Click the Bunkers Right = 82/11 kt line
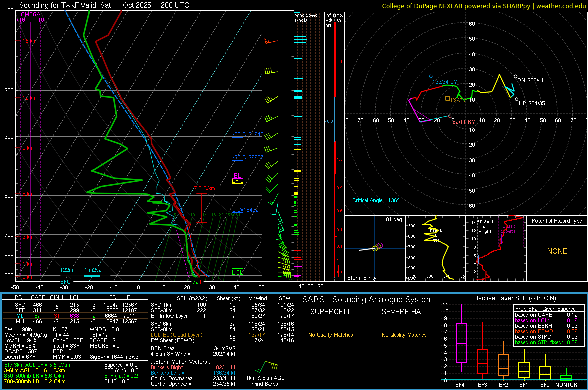Screen dimensions: 588x390 tap(193, 367)
